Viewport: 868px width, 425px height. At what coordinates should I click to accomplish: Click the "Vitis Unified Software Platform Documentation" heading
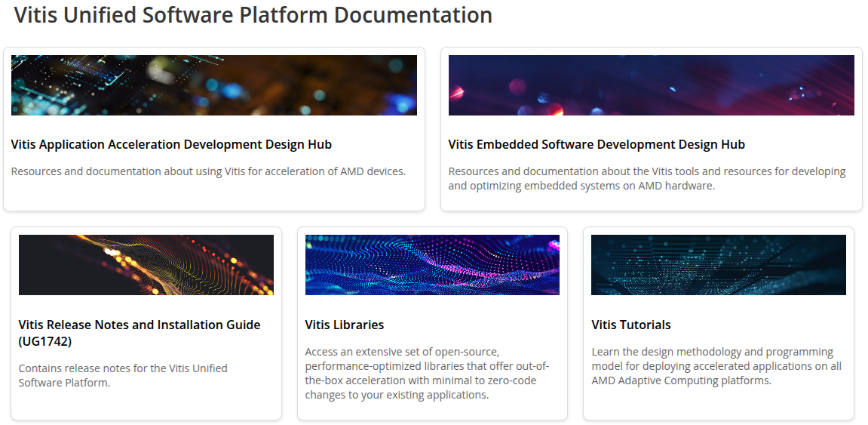tap(253, 15)
